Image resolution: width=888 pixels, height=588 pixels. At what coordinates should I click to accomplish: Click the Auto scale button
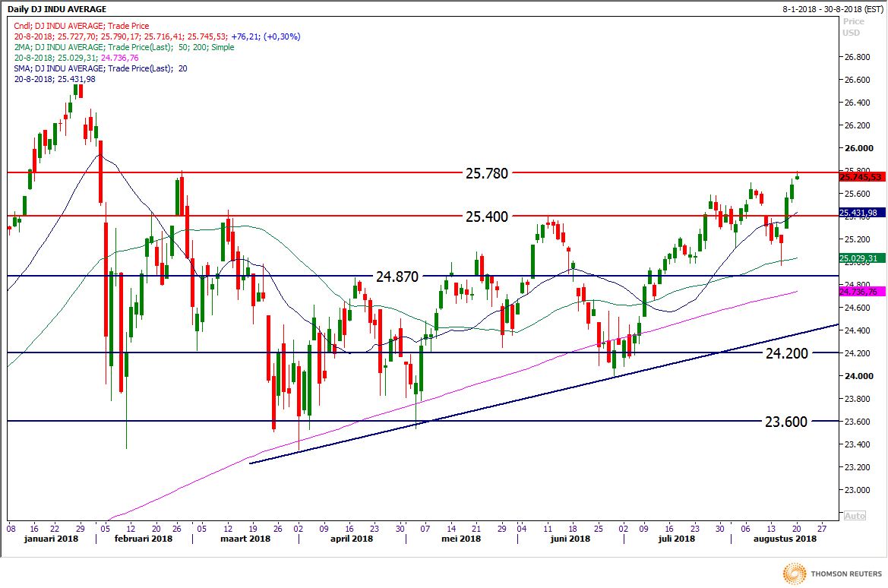tap(855, 517)
